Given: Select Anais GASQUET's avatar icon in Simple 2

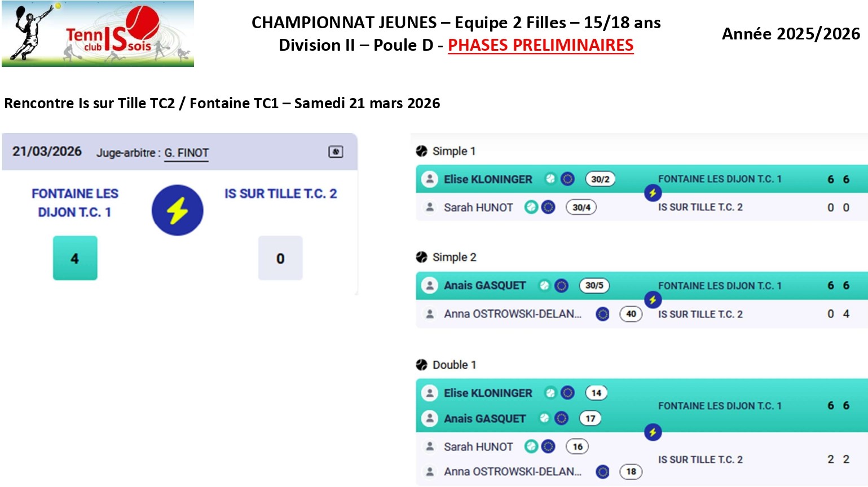Looking at the screenshot, I should [430, 286].
